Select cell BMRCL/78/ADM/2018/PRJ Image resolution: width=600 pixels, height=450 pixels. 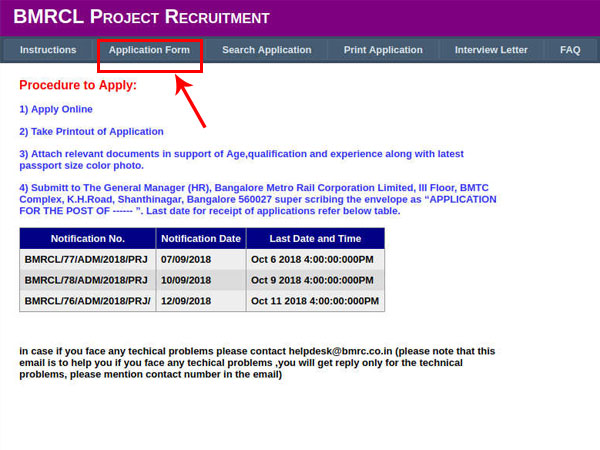click(88, 280)
